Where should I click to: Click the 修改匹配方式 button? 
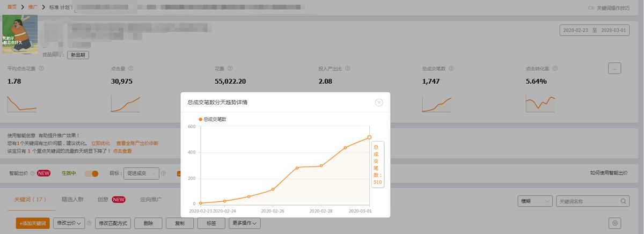click(113, 223)
